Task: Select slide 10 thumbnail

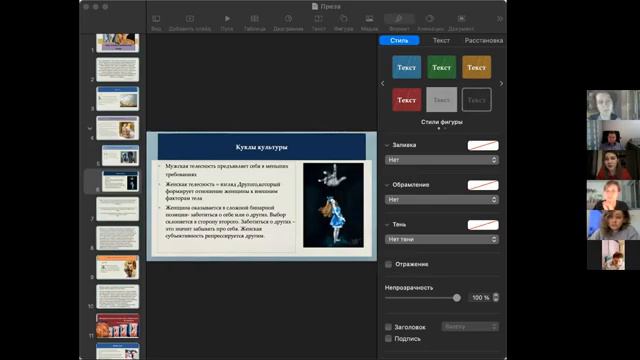Action: 118,296
